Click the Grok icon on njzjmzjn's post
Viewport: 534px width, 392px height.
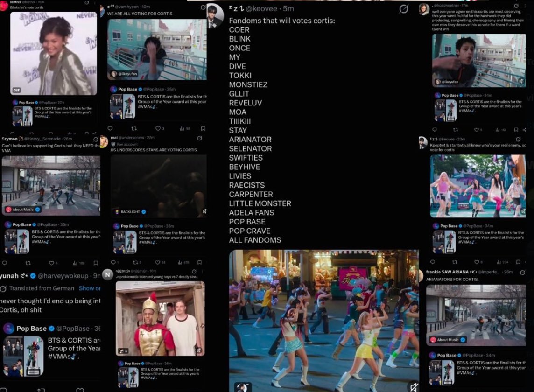coord(194,272)
